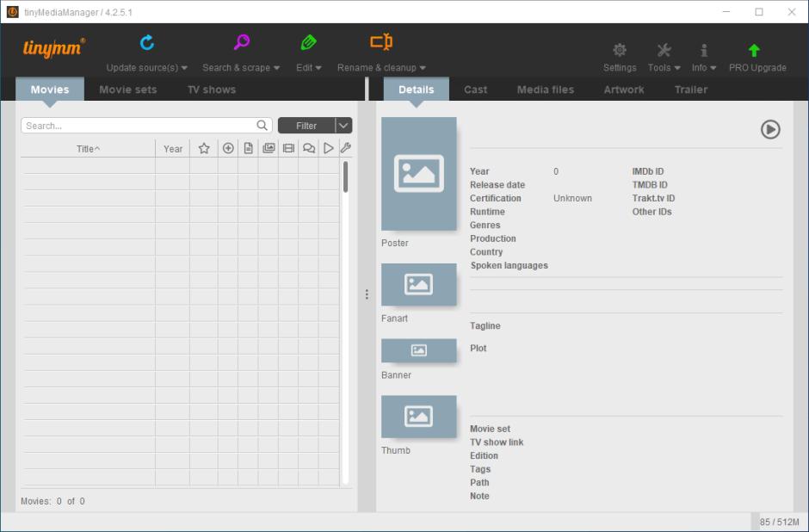Click the green PRO Upgrade arrow
This screenshot has width=809, height=532.
tap(754, 50)
